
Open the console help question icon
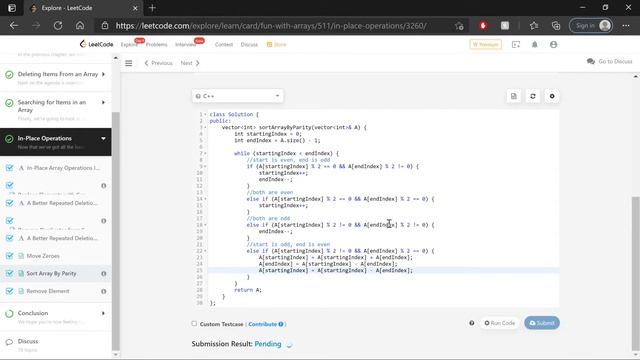coord(472,323)
